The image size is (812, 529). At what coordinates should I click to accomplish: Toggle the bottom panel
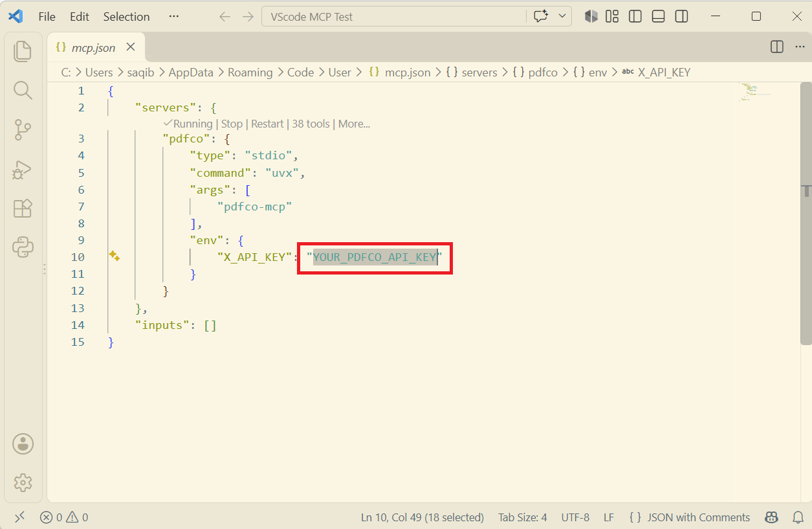tap(659, 17)
